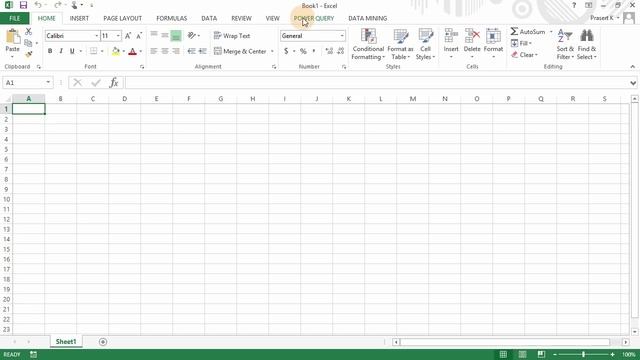Open Sort & Filter menu
Image resolution: width=640 pixels, height=360 pixels.
click(565, 44)
